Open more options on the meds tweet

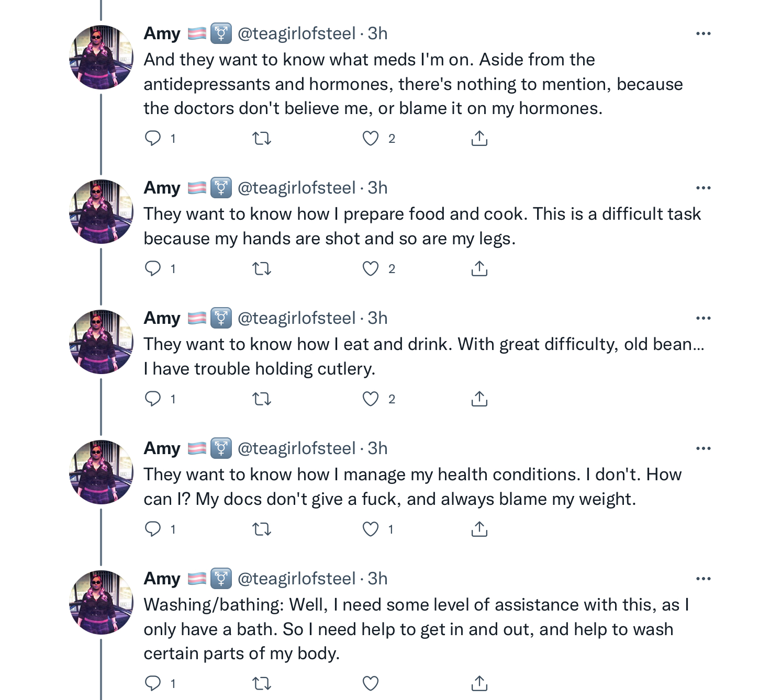point(703,33)
